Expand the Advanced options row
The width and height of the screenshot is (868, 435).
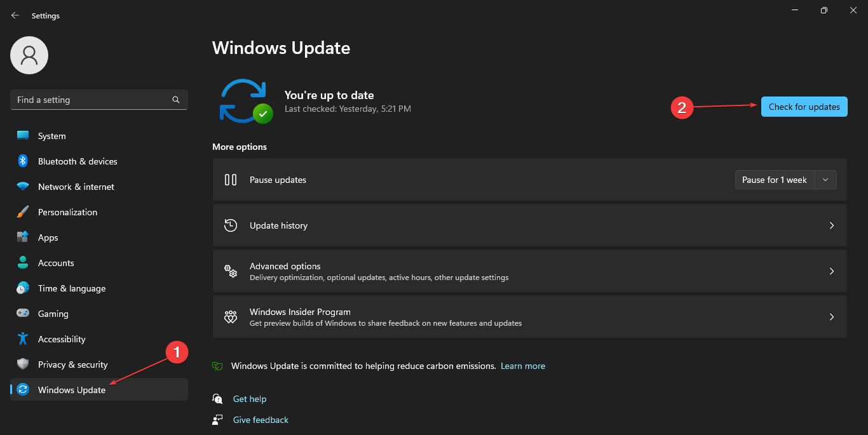point(530,271)
